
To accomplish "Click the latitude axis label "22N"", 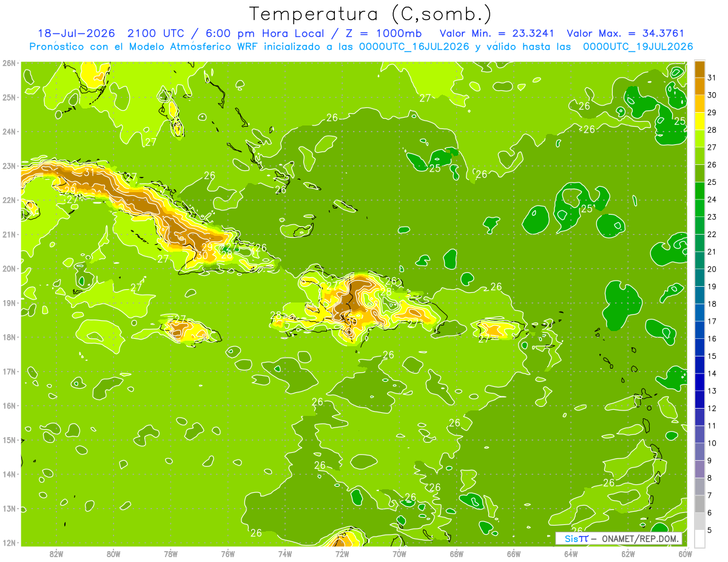I will 8,200.
